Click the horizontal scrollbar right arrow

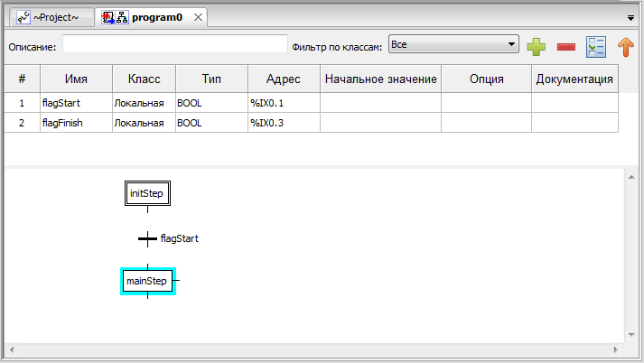pos(618,349)
